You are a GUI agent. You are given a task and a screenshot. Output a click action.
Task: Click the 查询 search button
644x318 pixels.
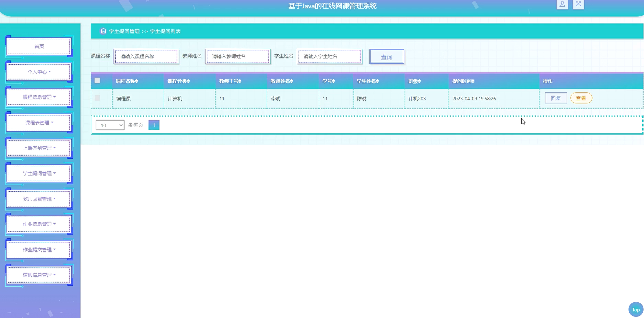387,57
